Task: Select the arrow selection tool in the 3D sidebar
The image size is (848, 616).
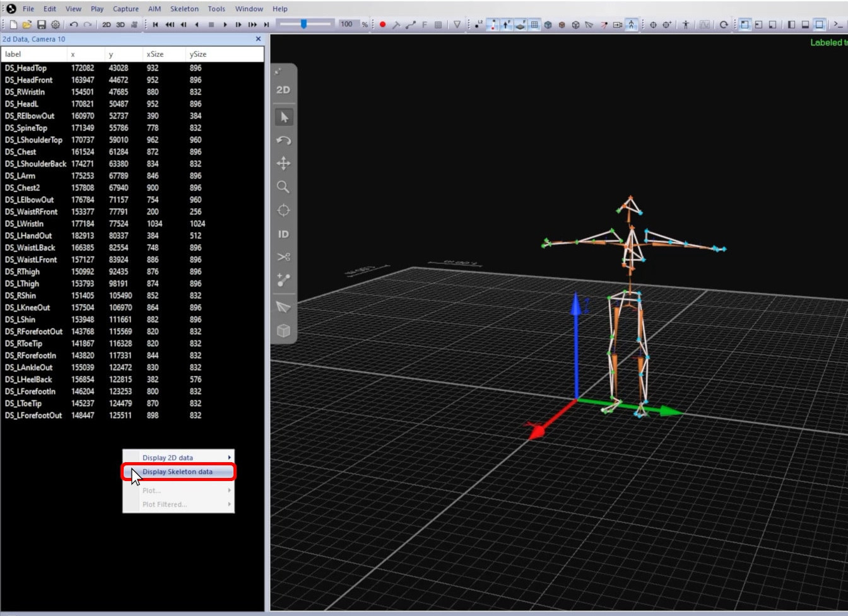Action: click(x=284, y=117)
